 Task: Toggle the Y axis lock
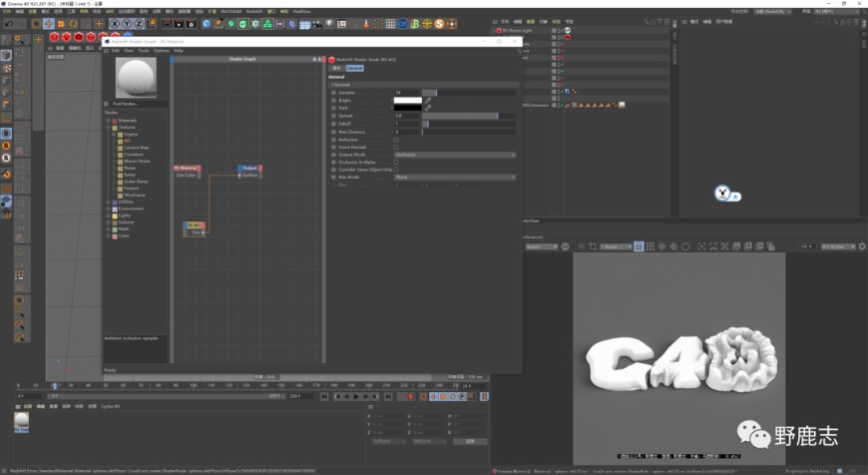(127, 24)
